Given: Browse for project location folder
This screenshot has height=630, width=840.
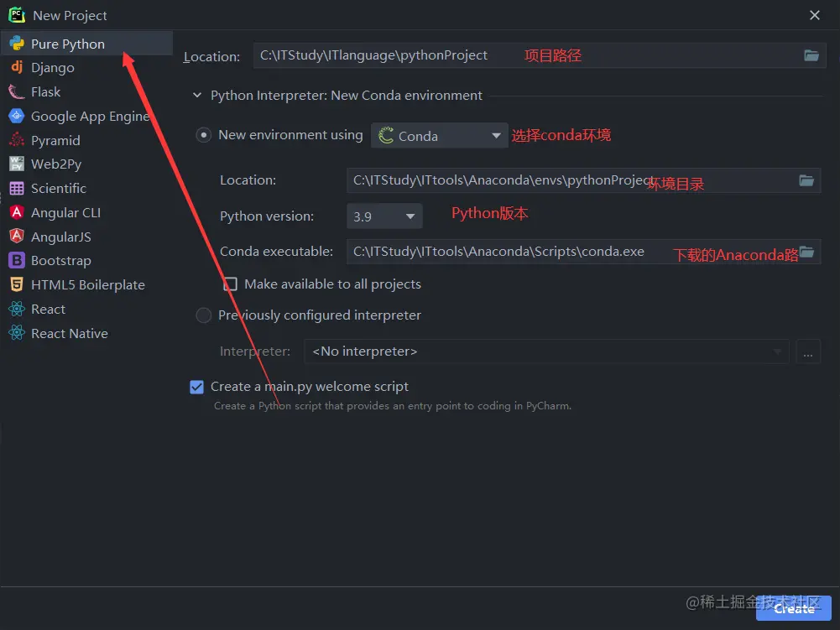Looking at the screenshot, I should 811,55.
